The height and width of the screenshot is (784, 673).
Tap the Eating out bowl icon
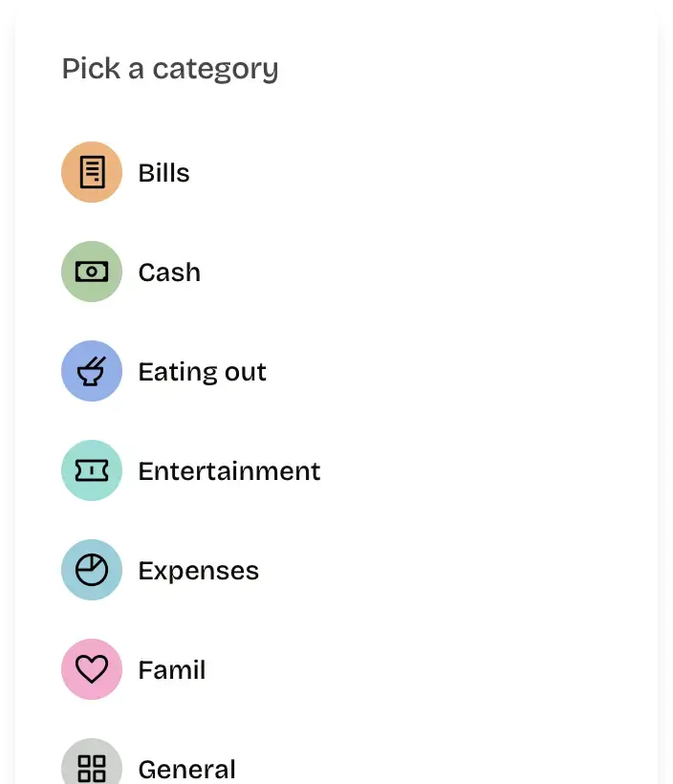point(92,372)
